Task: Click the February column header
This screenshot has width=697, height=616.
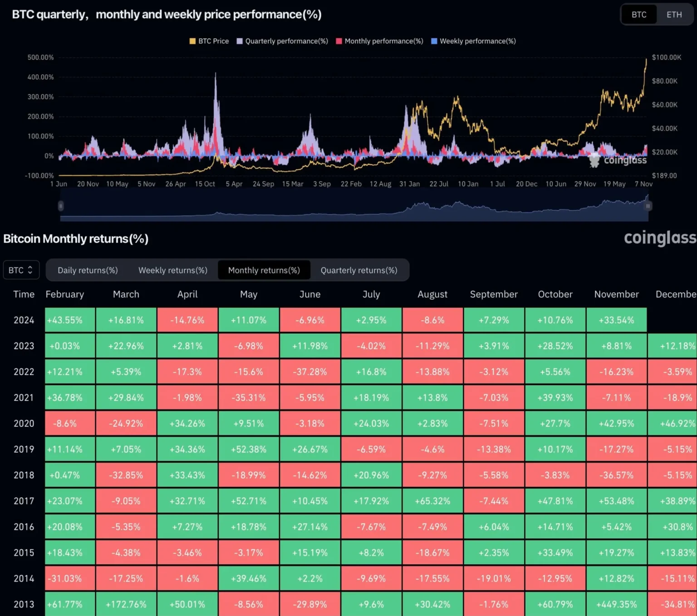Action: [x=65, y=294]
